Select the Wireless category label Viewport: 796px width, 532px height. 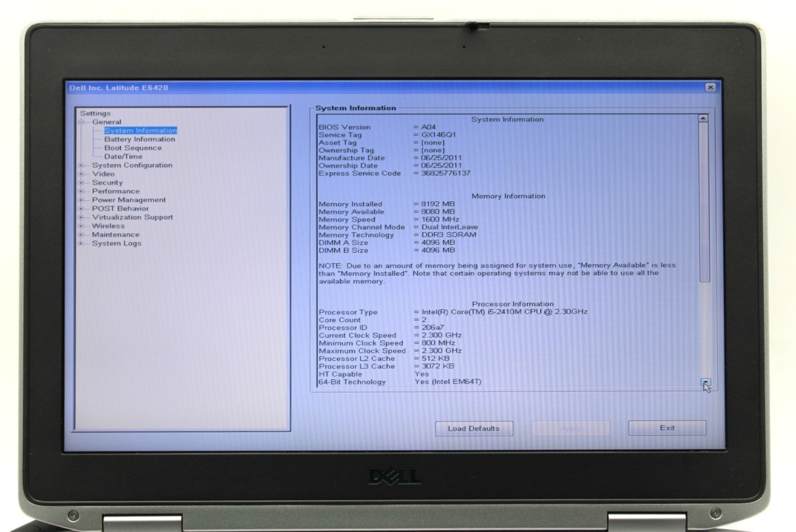(109, 226)
